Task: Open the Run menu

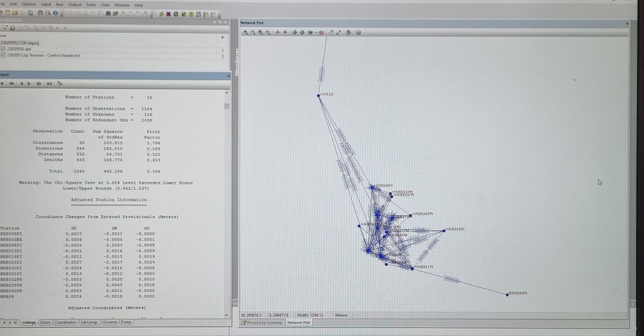Action: point(60,4)
